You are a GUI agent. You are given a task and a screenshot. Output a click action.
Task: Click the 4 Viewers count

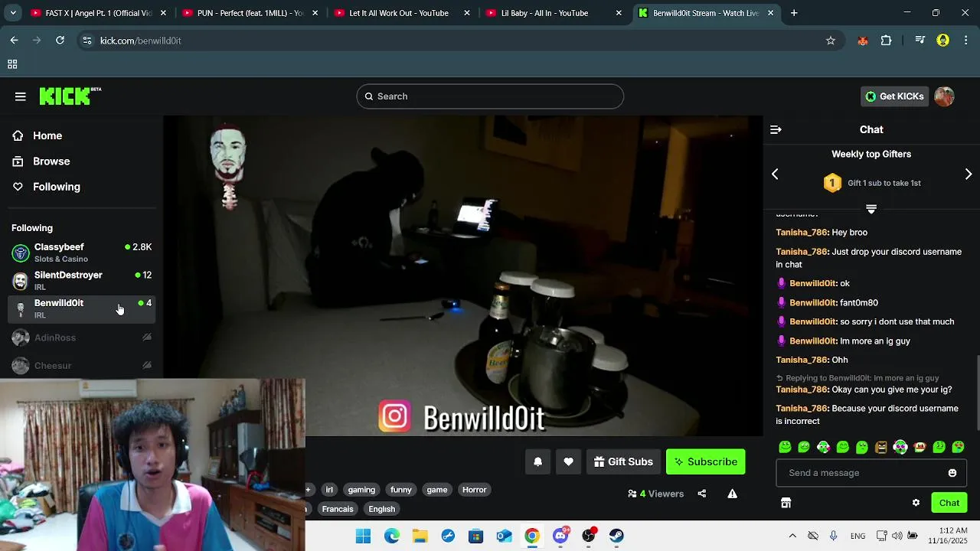pos(656,494)
